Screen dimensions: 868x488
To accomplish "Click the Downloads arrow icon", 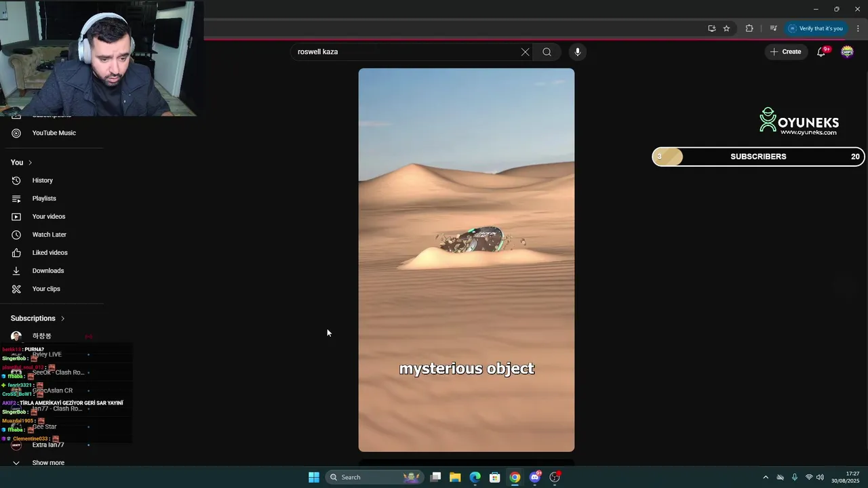I will click(x=16, y=270).
